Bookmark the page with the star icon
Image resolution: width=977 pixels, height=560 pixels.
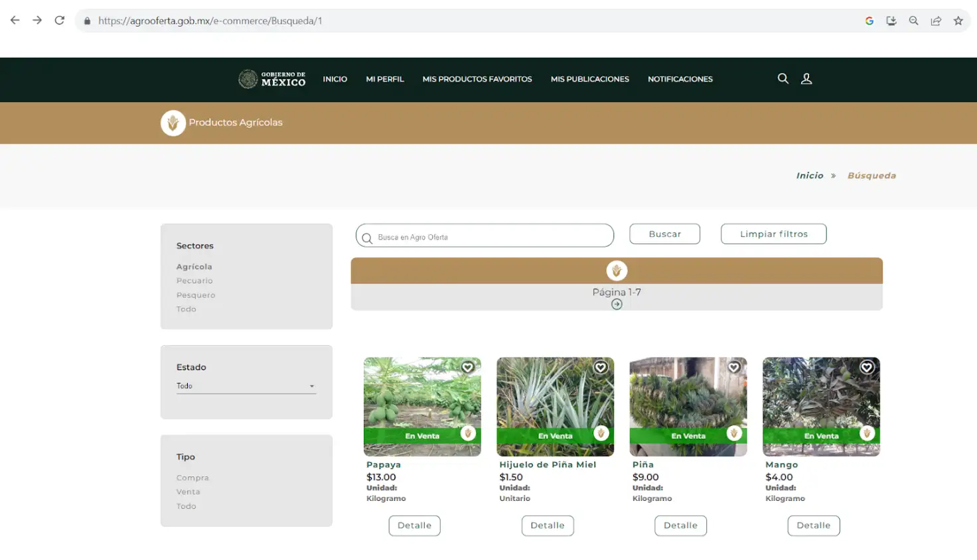[x=958, y=21]
